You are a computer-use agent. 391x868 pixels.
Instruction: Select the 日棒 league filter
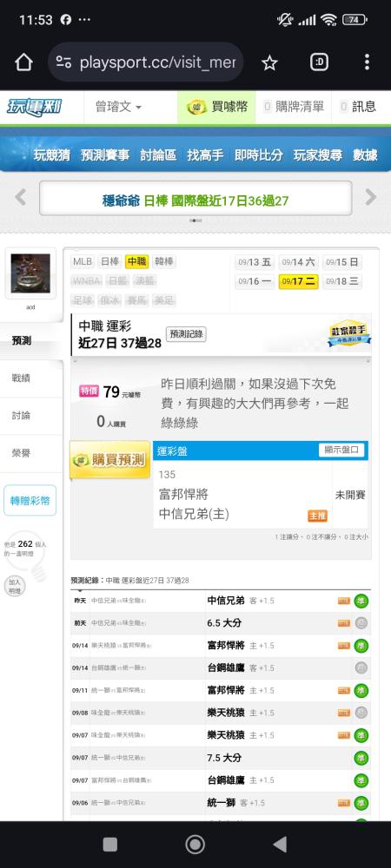point(109,262)
